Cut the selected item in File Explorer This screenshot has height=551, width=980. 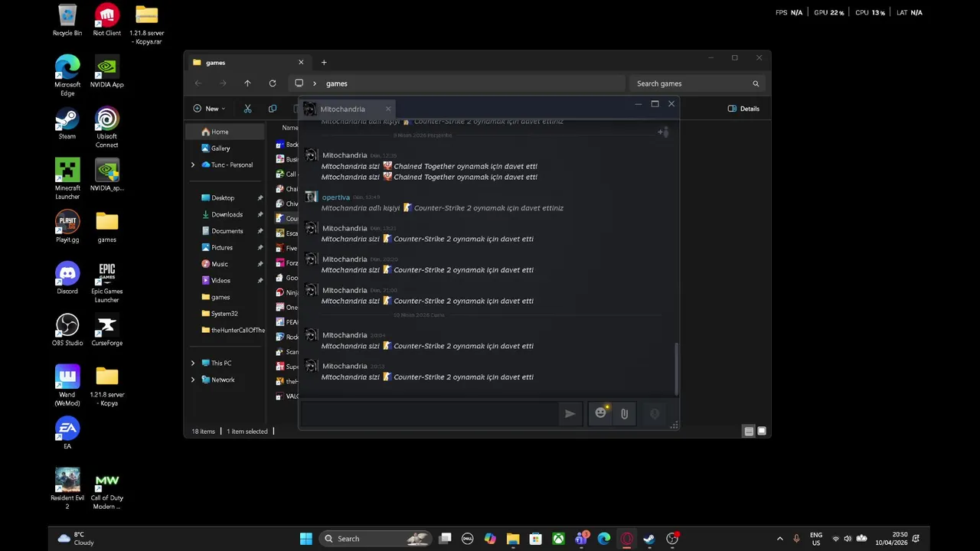click(247, 109)
